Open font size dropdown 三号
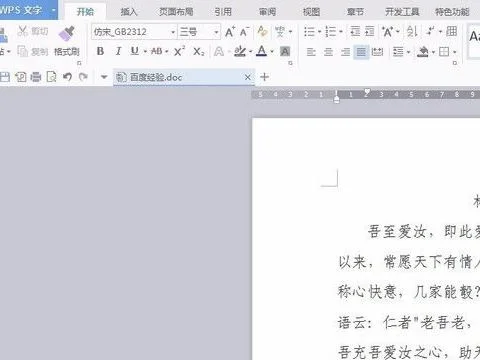 216,32
